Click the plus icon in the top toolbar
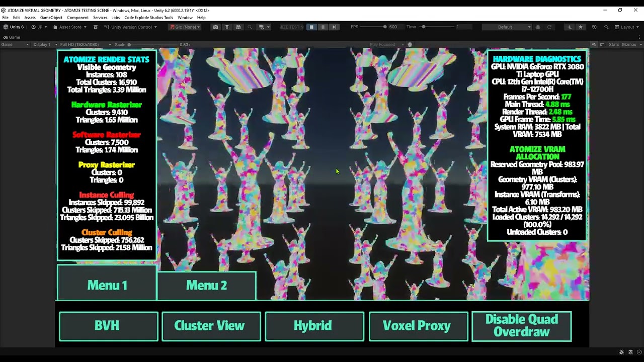This screenshot has width=644, height=362. pyautogui.click(x=569, y=27)
